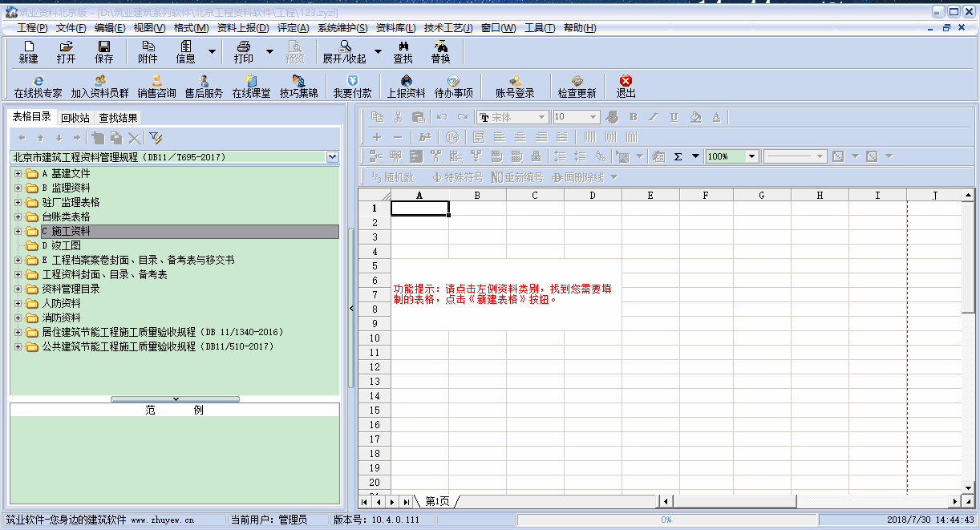Switch to the 回收站 tab
Image resolution: width=980 pixels, height=530 pixels.
(x=75, y=118)
